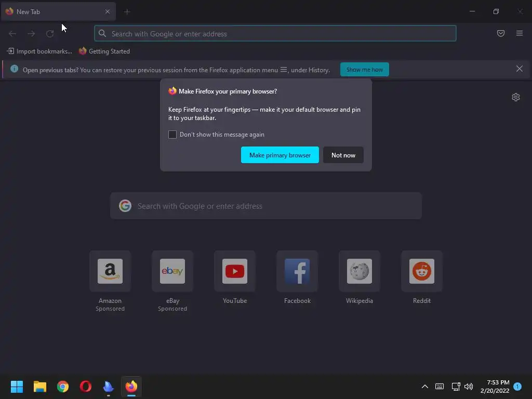Launch Google Chrome from taskbar

coord(63,387)
